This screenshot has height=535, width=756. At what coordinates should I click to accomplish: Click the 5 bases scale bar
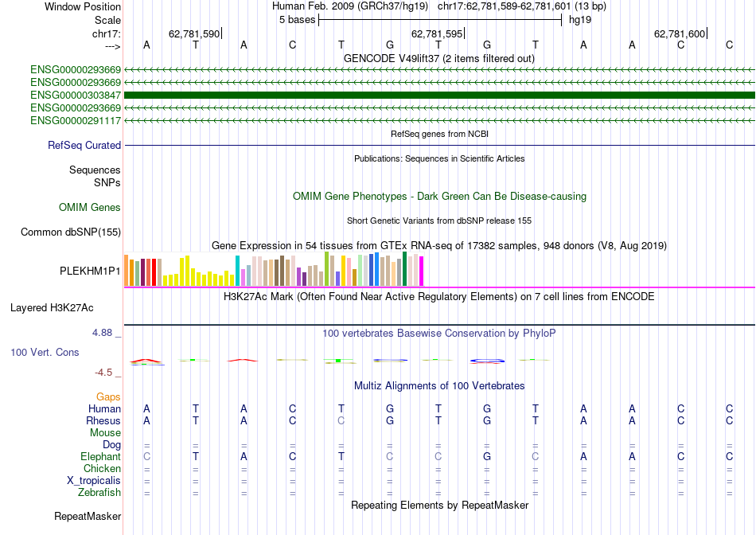point(440,20)
